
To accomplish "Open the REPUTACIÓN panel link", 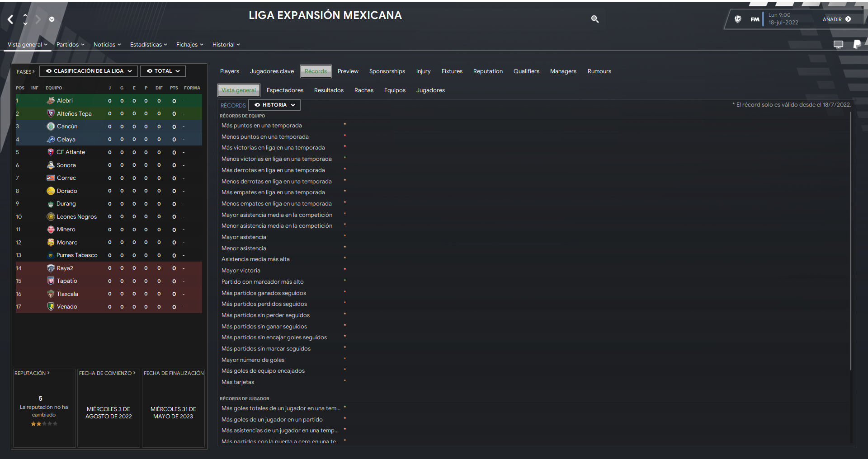I will (x=32, y=373).
